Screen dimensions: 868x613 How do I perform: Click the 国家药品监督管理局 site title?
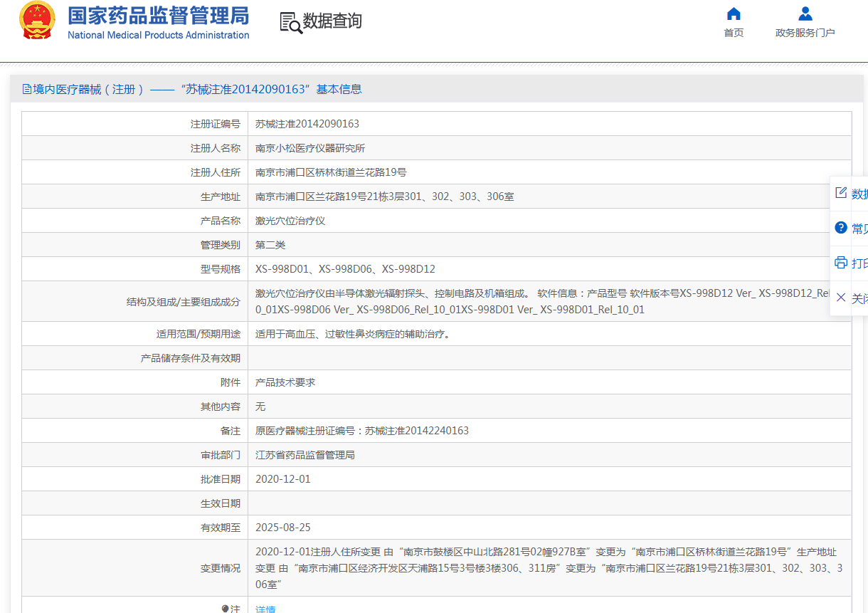(159, 14)
